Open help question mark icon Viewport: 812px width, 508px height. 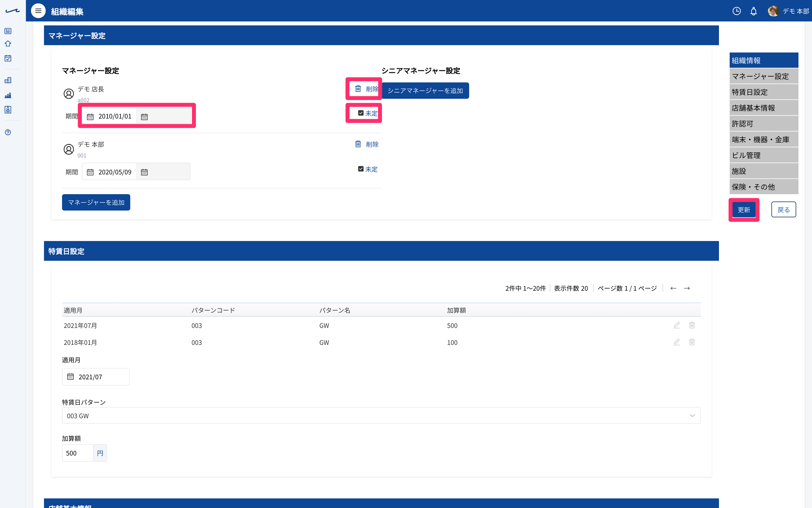point(8,132)
